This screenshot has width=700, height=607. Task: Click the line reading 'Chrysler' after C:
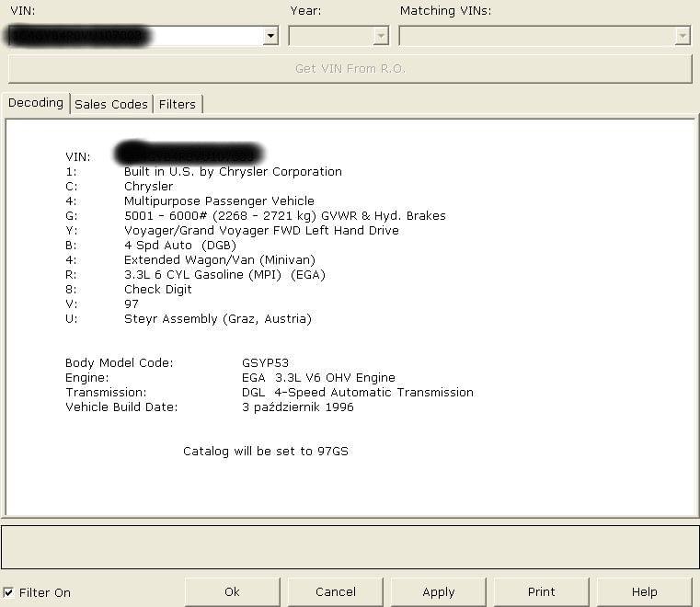[149, 187]
